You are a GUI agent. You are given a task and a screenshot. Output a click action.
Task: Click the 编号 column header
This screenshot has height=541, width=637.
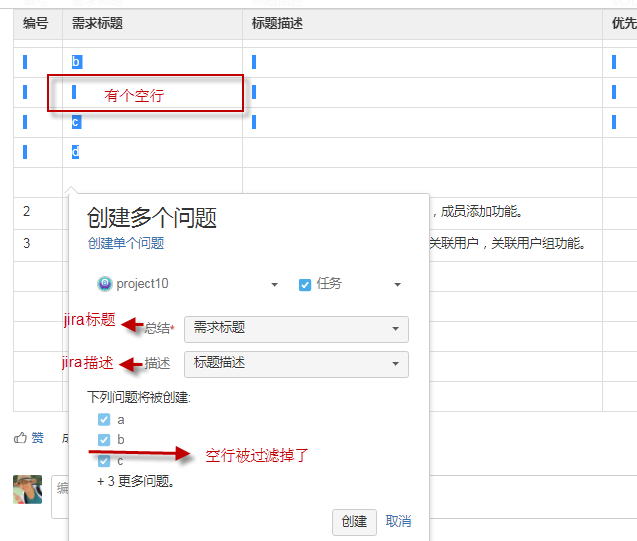click(x=38, y=24)
